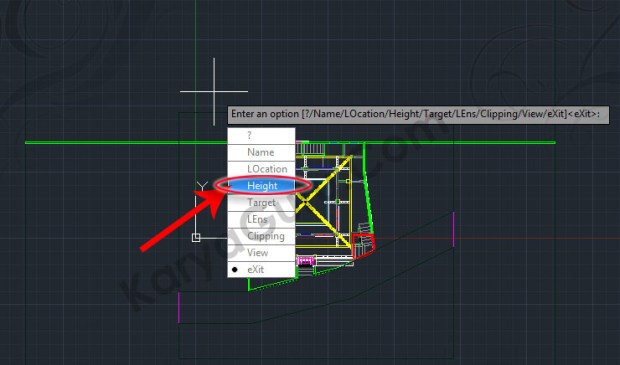The height and width of the screenshot is (365, 620).
Task: Click the UCS origin square icon
Action: point(196,237)
